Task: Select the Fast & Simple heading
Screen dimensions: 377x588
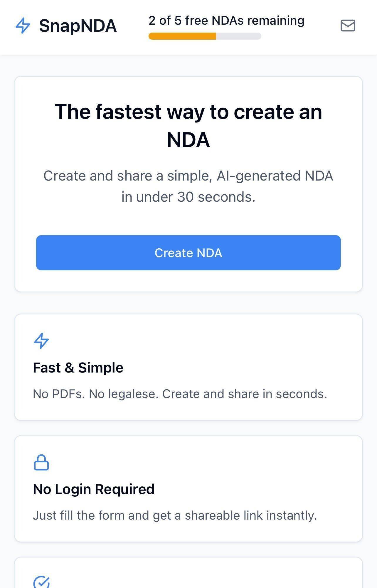Action: [x=78, y=368]
